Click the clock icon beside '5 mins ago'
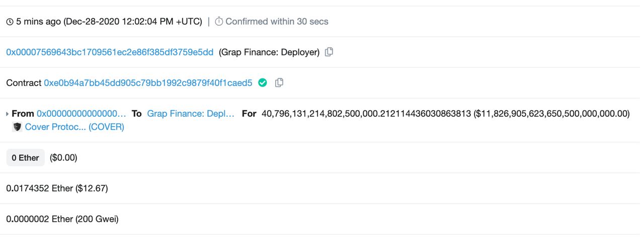Viewport: 644px width, 241px height. [10, 22]
